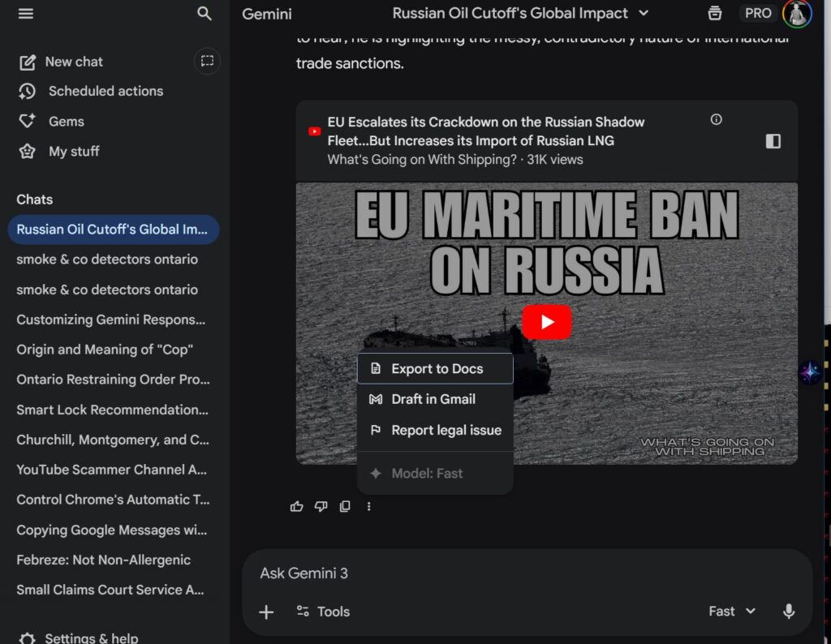Open the Fast model selector dropdown

pos(731,612)
